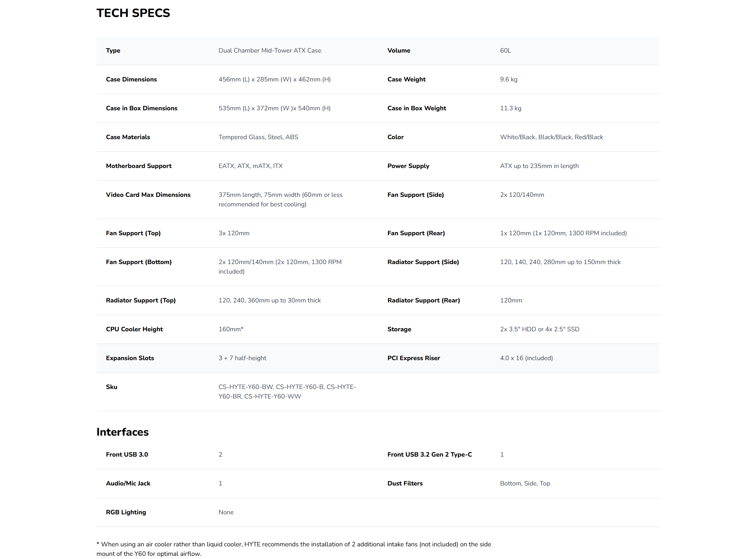This screenshot has width=756, height=559.
Task: Click the Front USB 3.2 Gen 2 Type-C label
Action: [x=430, y=455]
